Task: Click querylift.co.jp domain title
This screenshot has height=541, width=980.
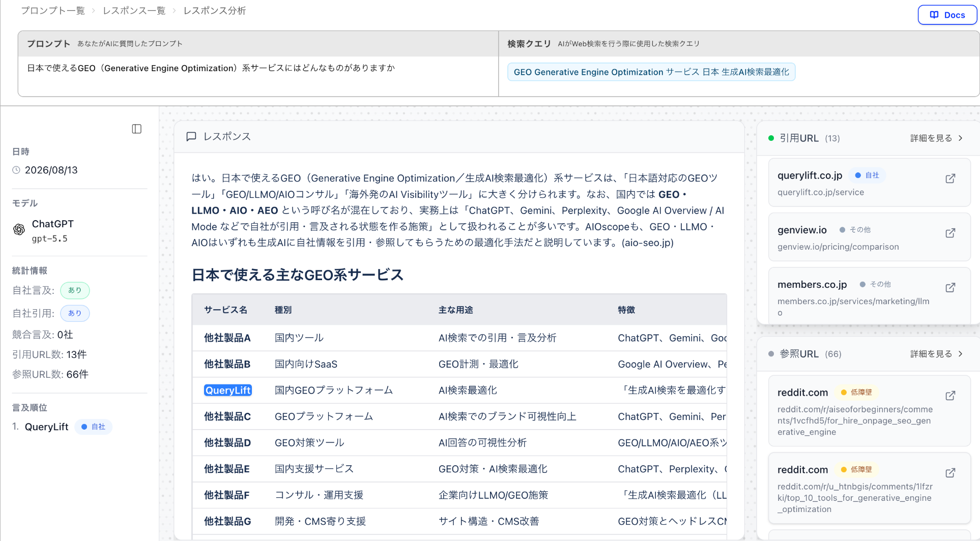Action: tap(810, 175)
